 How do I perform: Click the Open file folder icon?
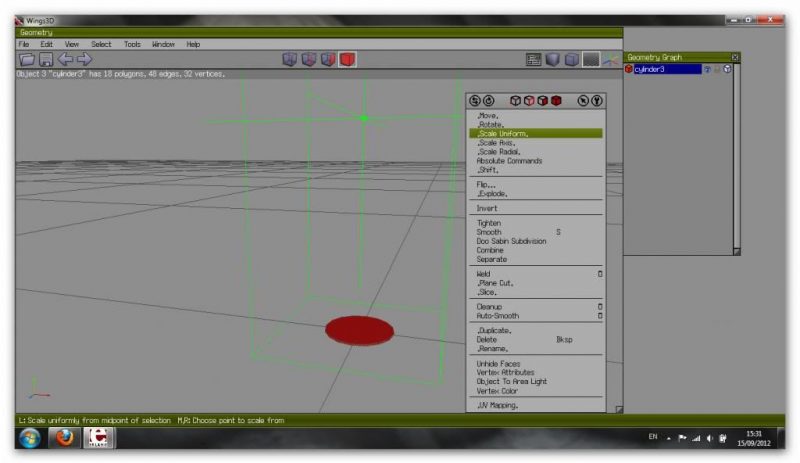click(x=26, y=60)
